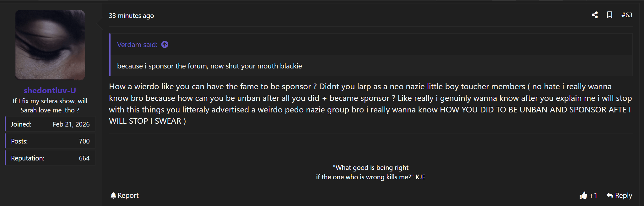Click the Reply text label
Screen dimensions: 644x206
[x=624, y=196]
